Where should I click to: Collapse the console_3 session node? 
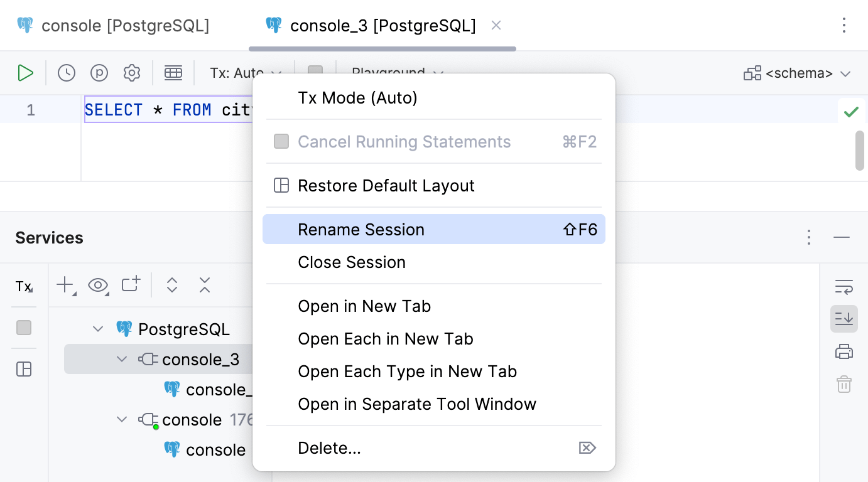tap(122, 359)
